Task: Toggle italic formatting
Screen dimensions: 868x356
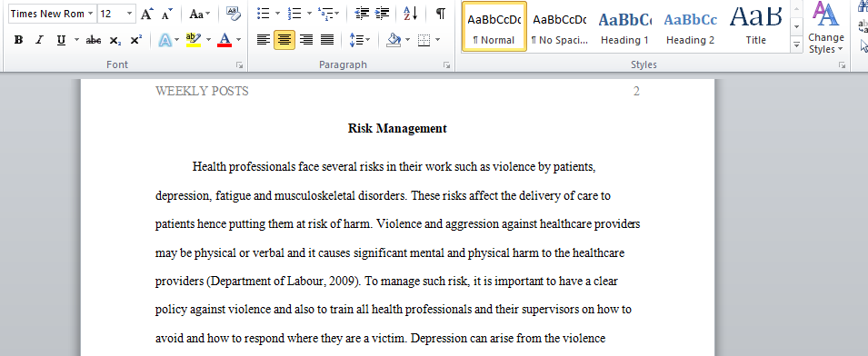Action: click(x=39, y=40)
